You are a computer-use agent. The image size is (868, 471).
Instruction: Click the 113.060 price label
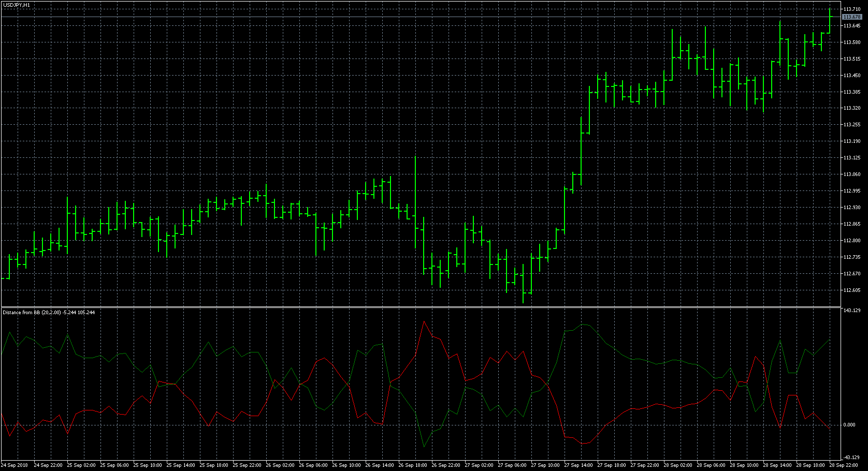point(852,174)
